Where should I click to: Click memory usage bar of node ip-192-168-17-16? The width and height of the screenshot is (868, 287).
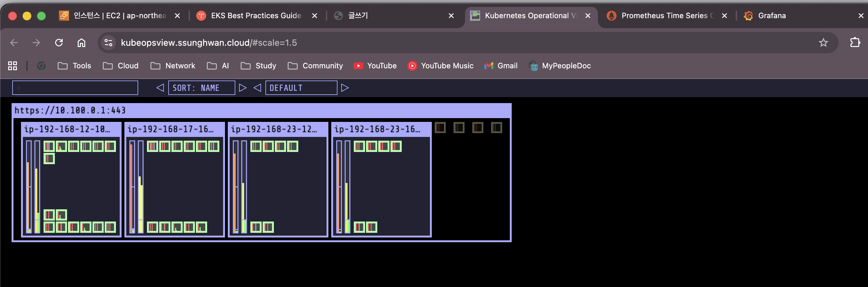pyautogui.click(x=141, y=187)
